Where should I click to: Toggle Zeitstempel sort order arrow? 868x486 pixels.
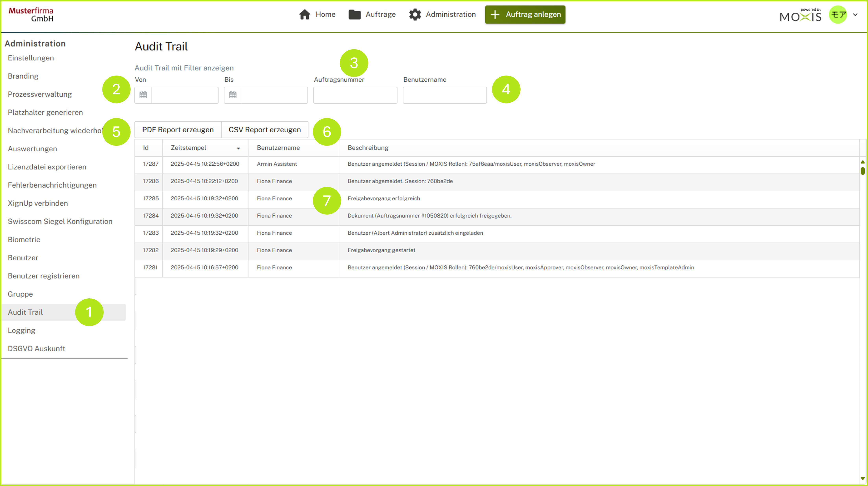click(238, 148)
